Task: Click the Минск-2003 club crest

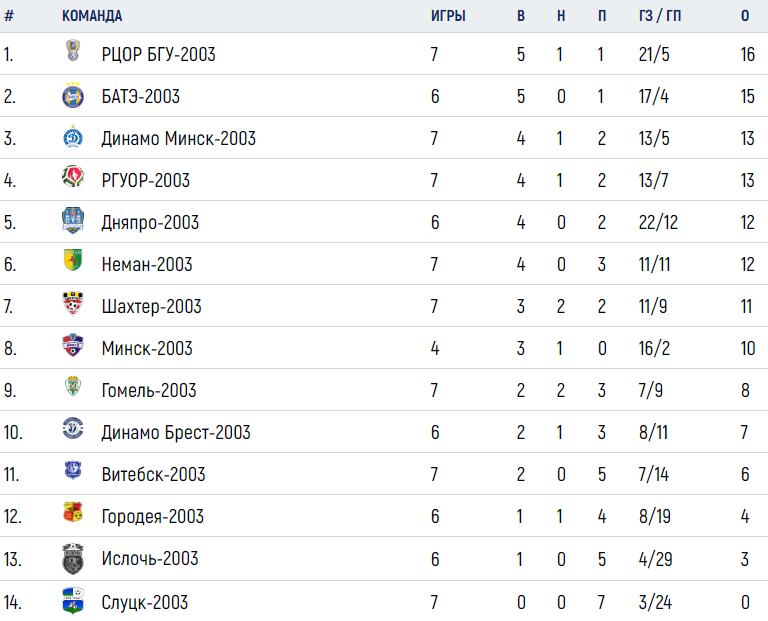Action: (73, 345)
